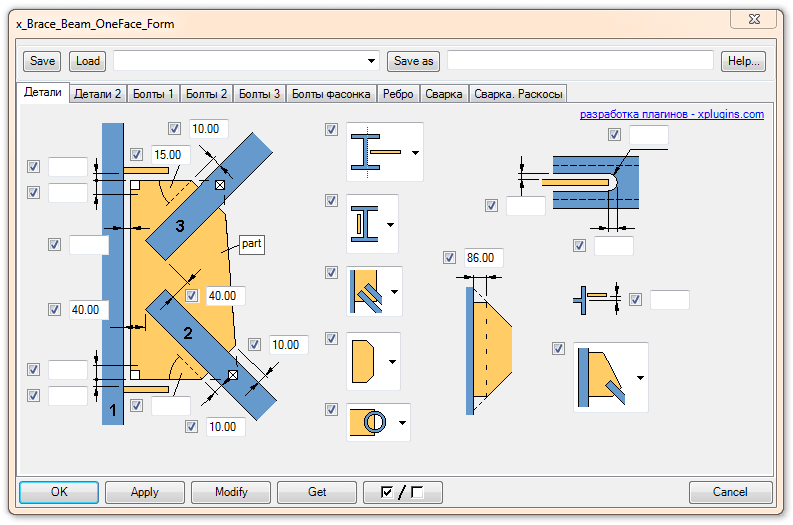Click the round tube profile icon
Screen dimensions: 793x525
pyautogui.click(x=370, y=423)
